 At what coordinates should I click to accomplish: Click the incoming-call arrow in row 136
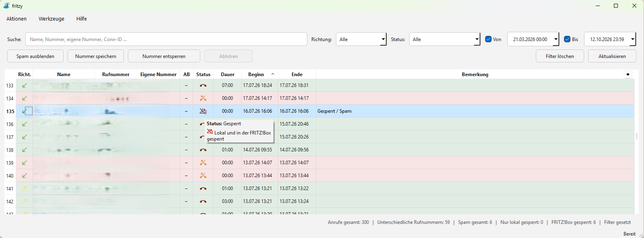tap(25, 124)
